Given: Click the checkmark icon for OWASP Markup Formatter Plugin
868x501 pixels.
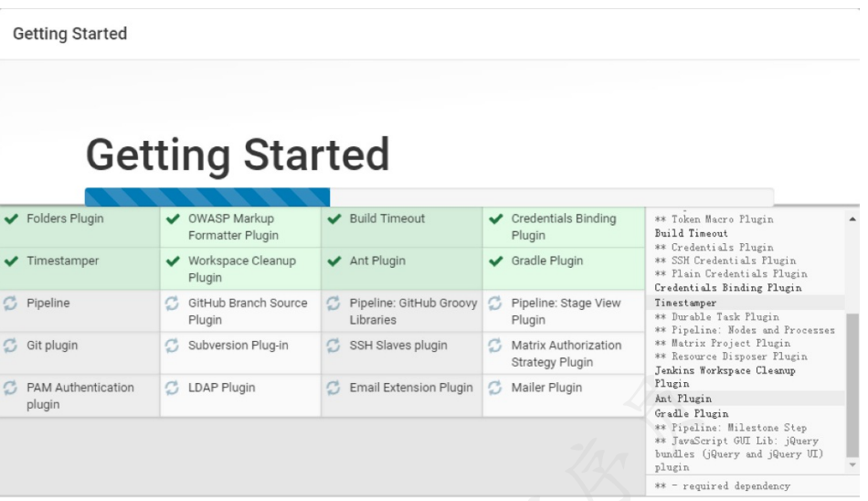Looking at the screenshot, I should pyautogui.click(x=173, y=219).
